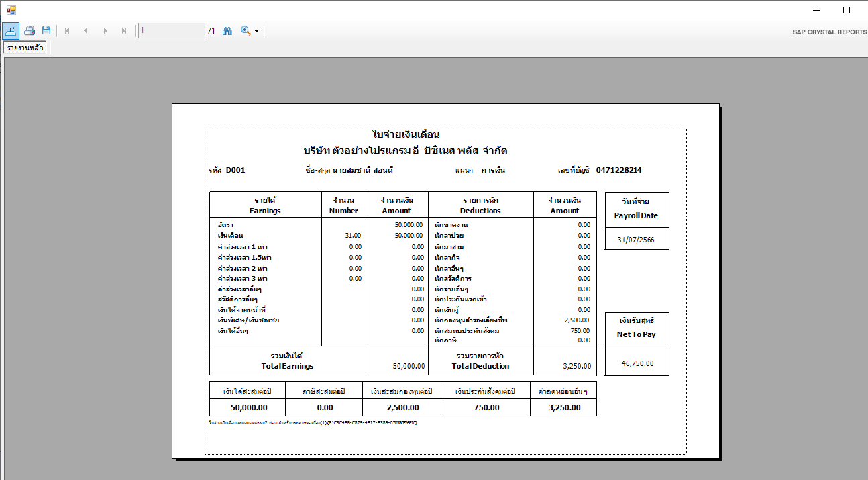Go to the first page
This screenshot has width=868, height=480.
(x=67, y=30)
